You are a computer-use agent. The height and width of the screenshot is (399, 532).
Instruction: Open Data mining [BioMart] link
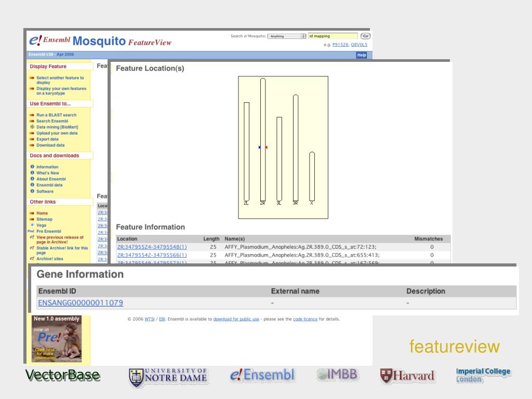tap(57, 127)
